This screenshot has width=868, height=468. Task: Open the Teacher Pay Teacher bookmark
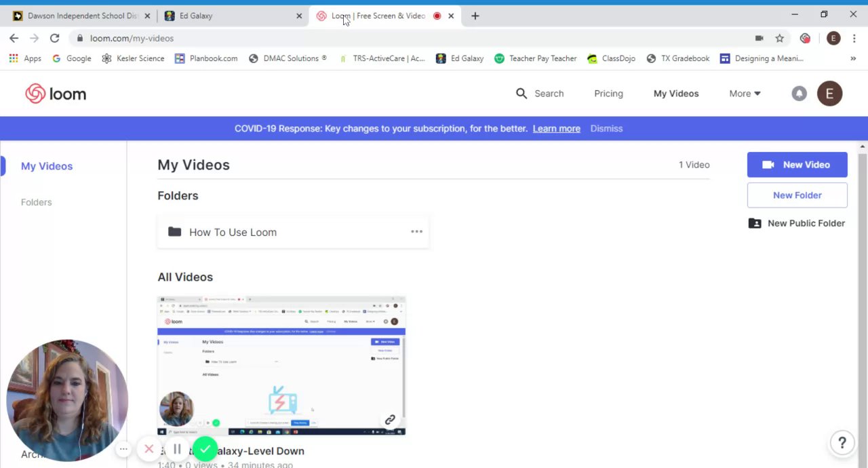(536, 58)
